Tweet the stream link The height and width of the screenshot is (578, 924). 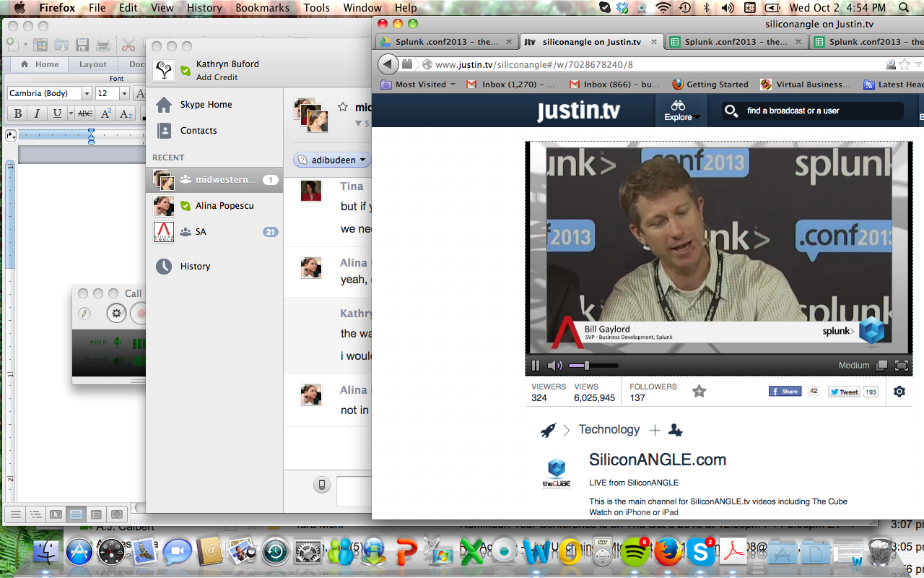tap(844, 392)
